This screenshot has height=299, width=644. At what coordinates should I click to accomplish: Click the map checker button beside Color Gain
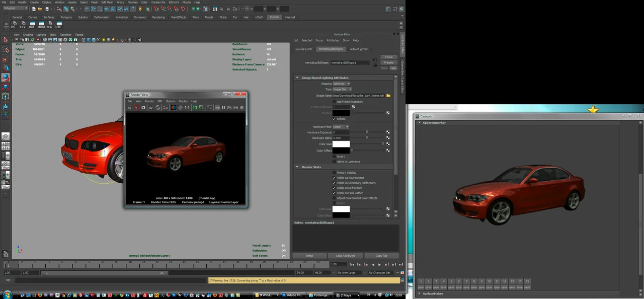[x=388, y=144]
